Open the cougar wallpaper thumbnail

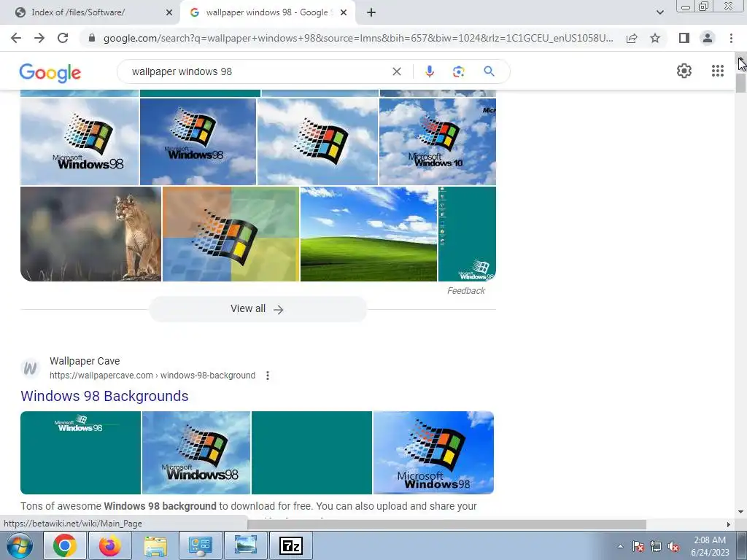(91, 234)
